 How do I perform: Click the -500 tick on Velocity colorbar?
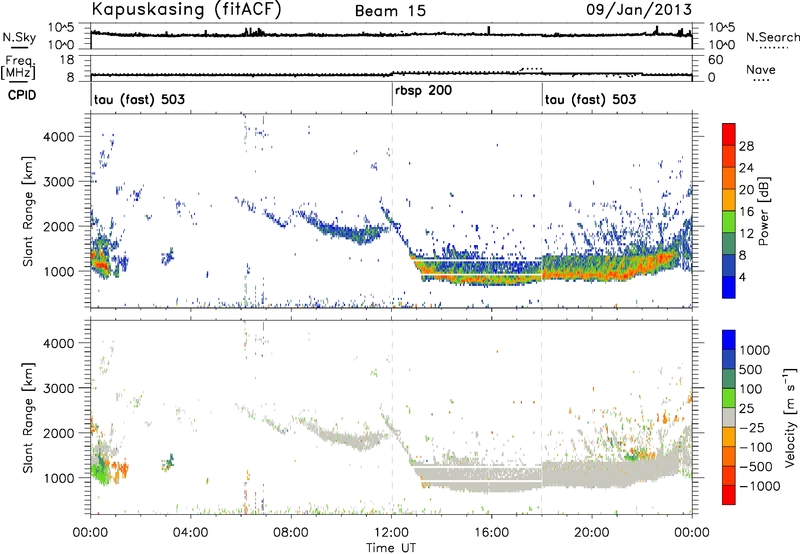tap(756, 467)
